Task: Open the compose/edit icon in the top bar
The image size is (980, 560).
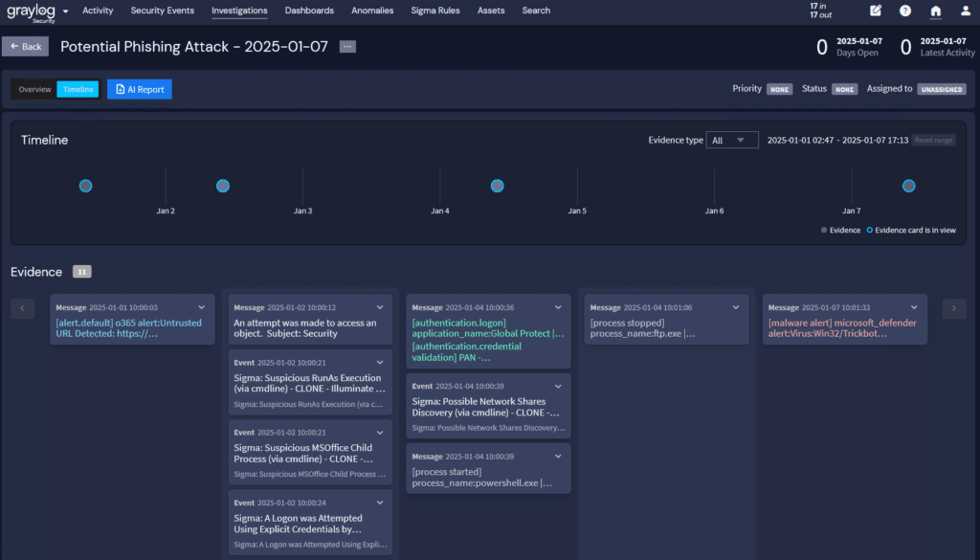Action: pos(874,11)
